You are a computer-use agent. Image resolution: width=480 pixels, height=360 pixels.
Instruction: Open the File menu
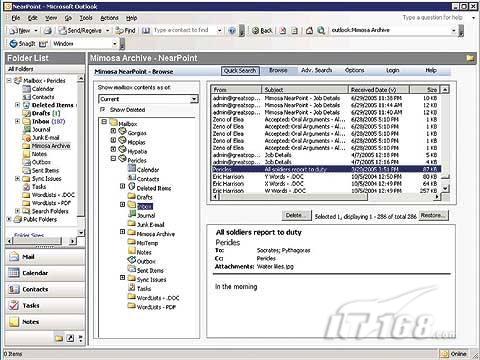[x=16, y=18]
